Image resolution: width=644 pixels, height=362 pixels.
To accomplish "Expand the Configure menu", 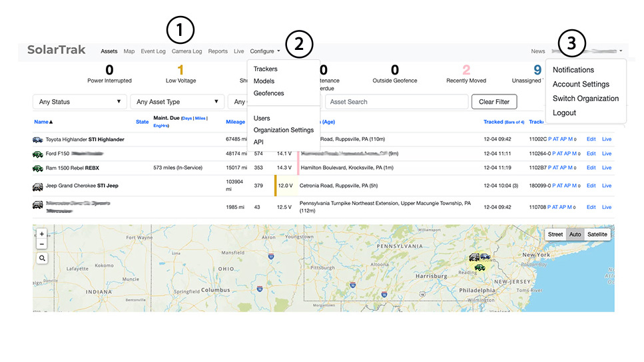I will 264,51.
